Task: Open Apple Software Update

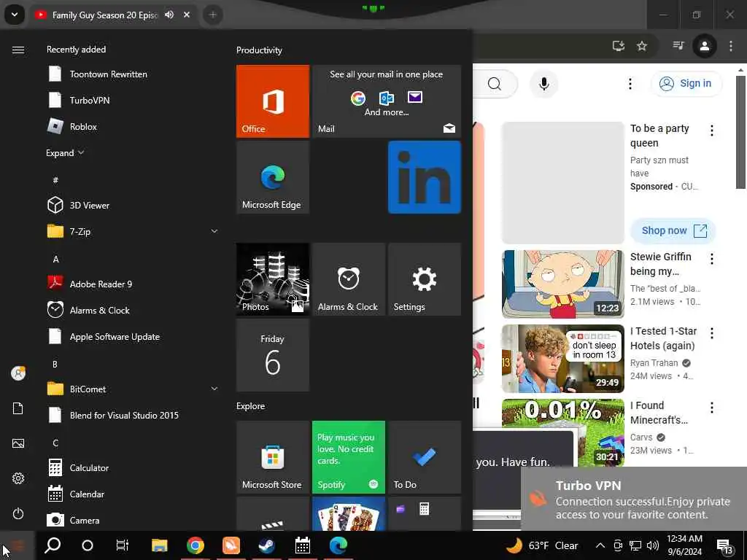Action: [133, 337]
